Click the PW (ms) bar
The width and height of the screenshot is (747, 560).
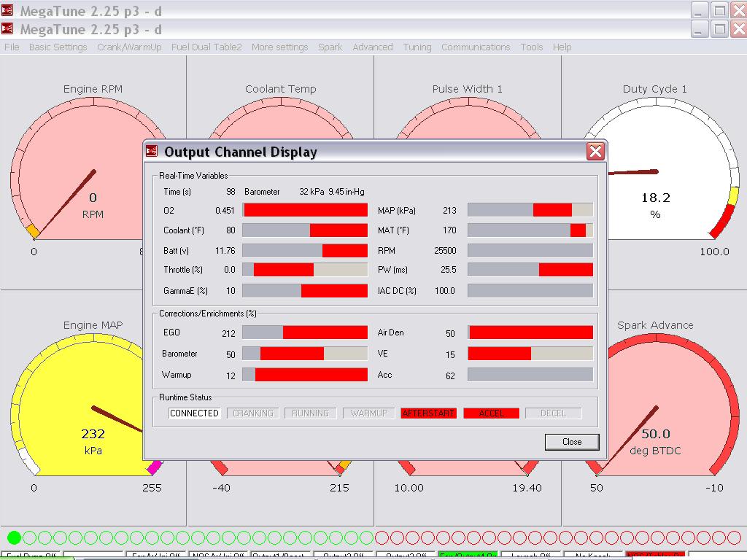[x=530, y=270]
